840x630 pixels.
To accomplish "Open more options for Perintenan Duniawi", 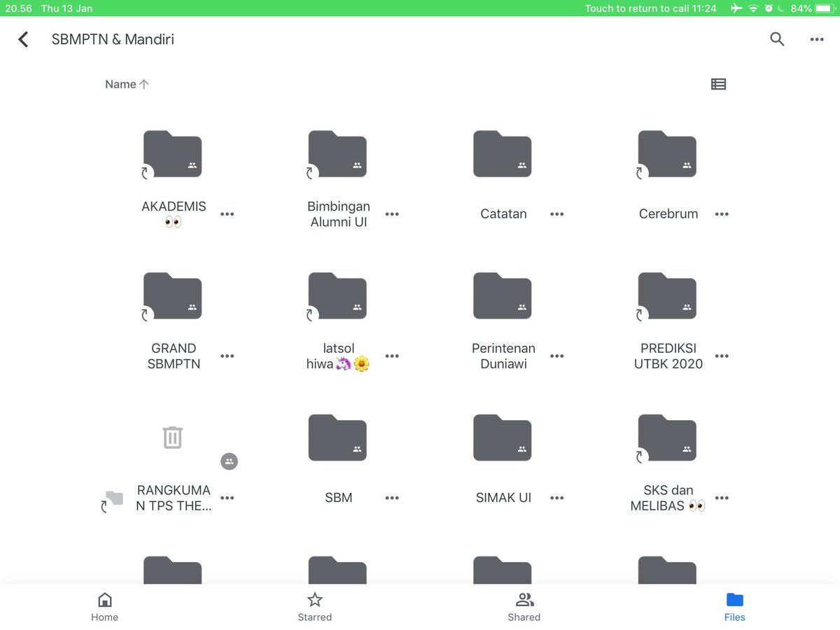I will (557, 356).
